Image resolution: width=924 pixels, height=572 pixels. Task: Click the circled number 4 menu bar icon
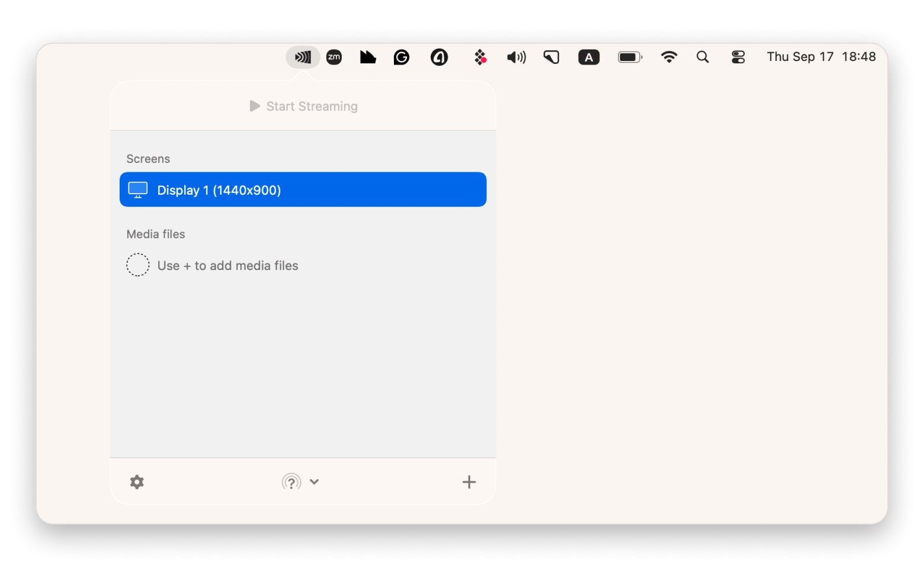tap(439, 57)
